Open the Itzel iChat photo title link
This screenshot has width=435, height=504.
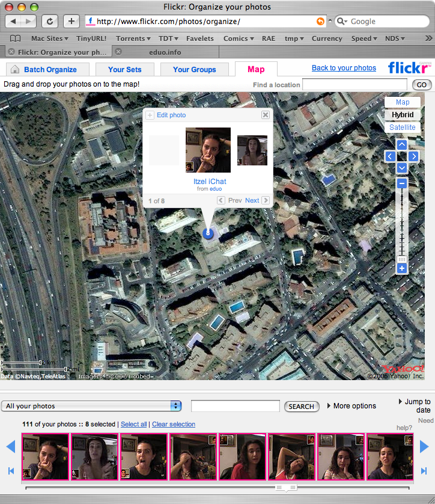[210, 181]
